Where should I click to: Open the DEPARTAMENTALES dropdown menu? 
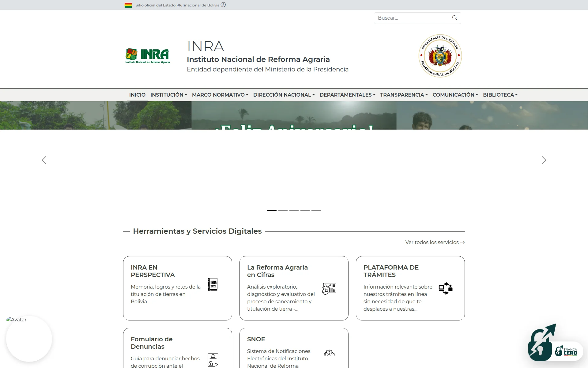(x=347, y=95)
